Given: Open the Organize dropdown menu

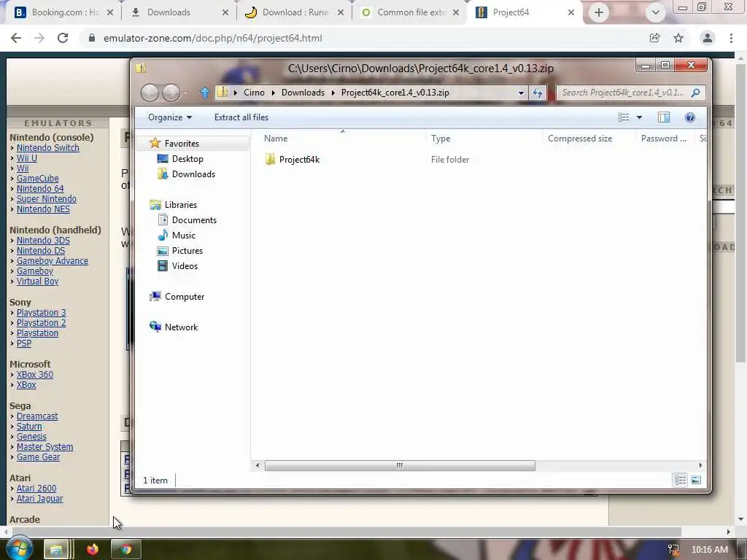Looking at the screenshot, I should coord(169,117).
